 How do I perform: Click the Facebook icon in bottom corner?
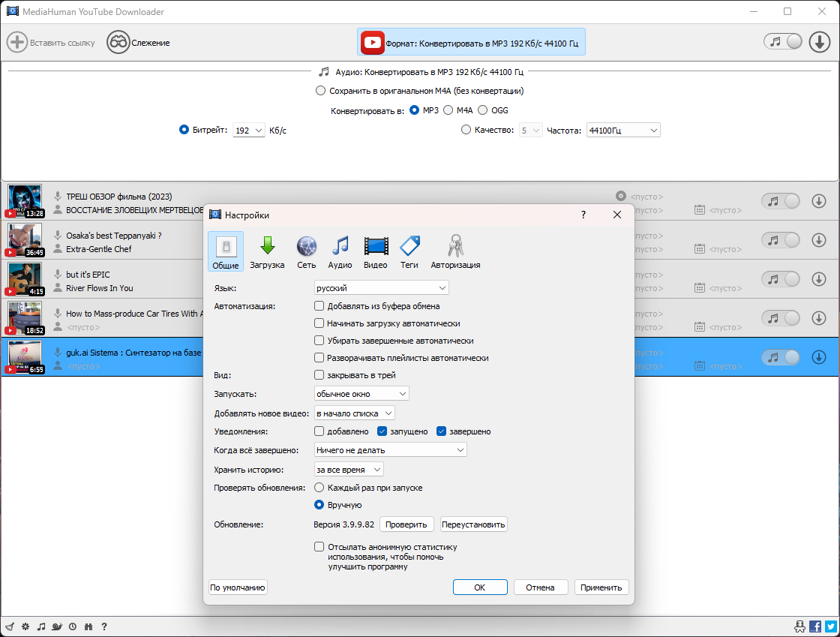point(815,626)
